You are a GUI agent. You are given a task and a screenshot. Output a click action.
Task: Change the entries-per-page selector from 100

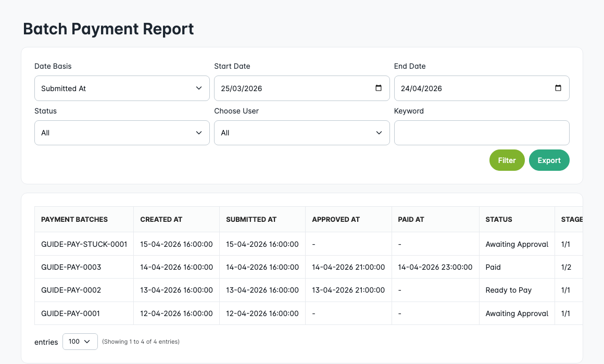click(80, 341)
